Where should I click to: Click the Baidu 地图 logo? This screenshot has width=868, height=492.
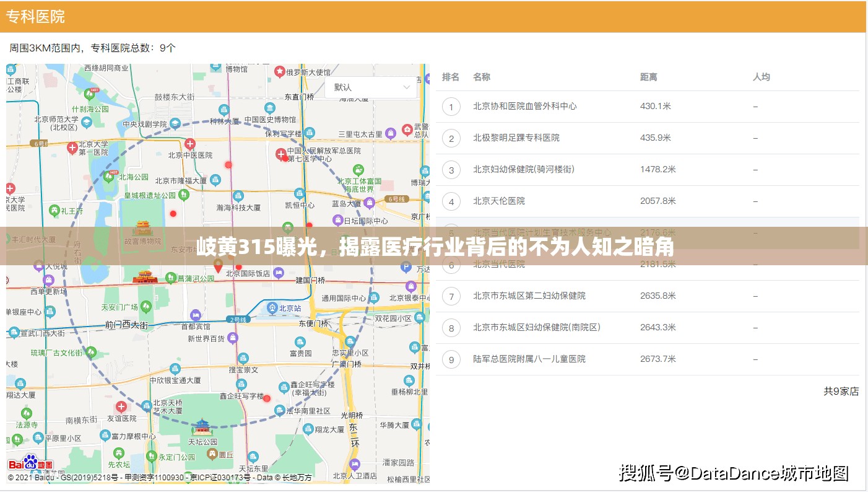(x=31, y=464)
